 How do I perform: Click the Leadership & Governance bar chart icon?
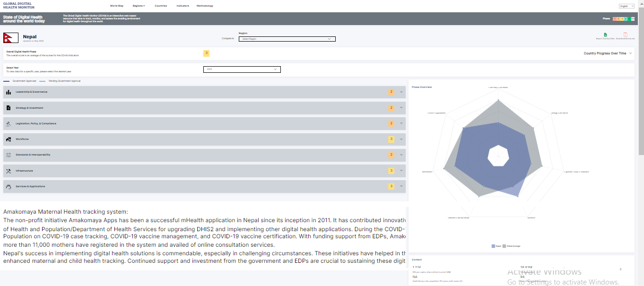coord(9,92)
